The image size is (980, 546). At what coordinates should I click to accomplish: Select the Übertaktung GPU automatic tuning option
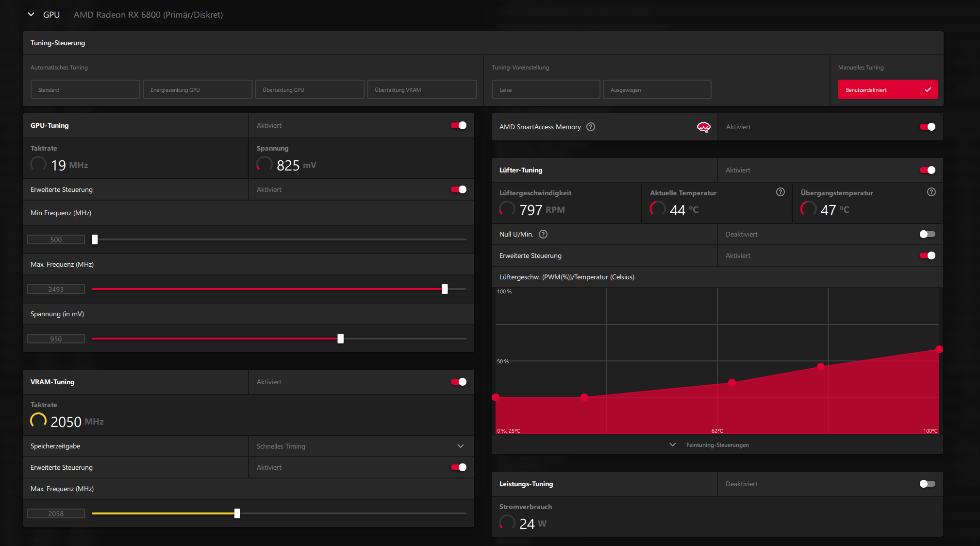[x=309, y=90]
